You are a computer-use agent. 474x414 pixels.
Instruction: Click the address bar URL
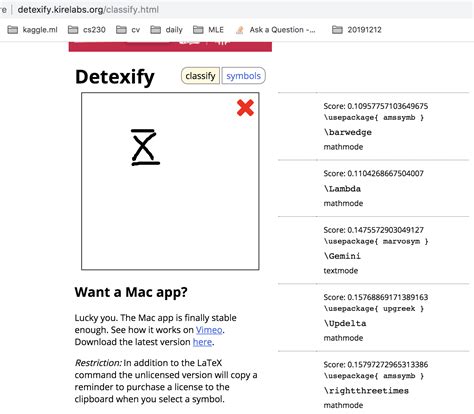tap(88, 10)
